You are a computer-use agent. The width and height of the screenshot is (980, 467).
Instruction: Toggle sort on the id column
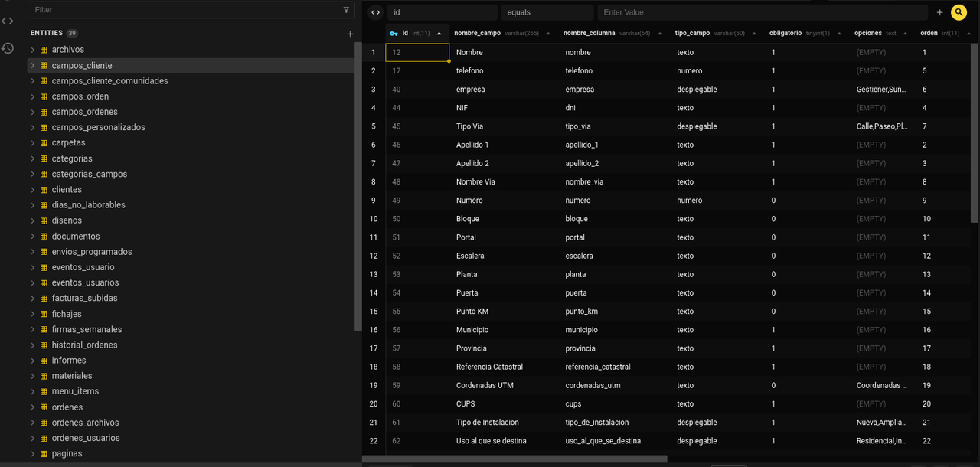click(439, 34)
